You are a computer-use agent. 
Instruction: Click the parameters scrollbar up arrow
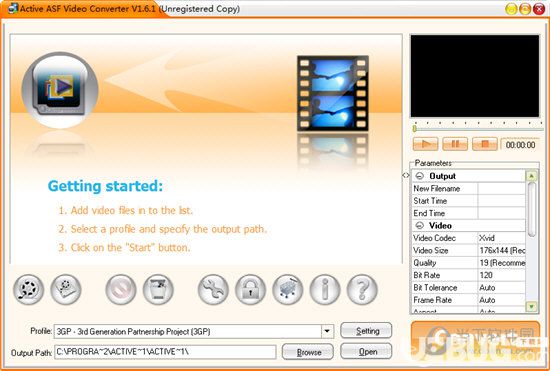[531, 176]
